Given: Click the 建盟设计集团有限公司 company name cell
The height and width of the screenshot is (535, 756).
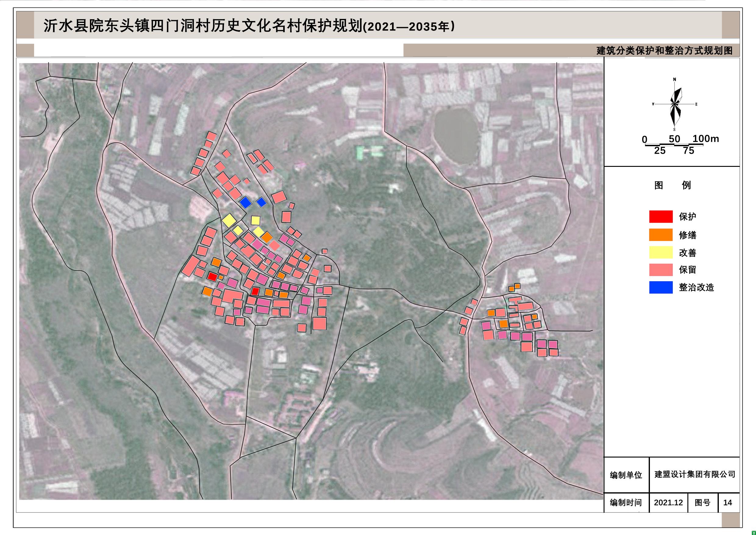Looking at the screenshot, I should 695,474.
